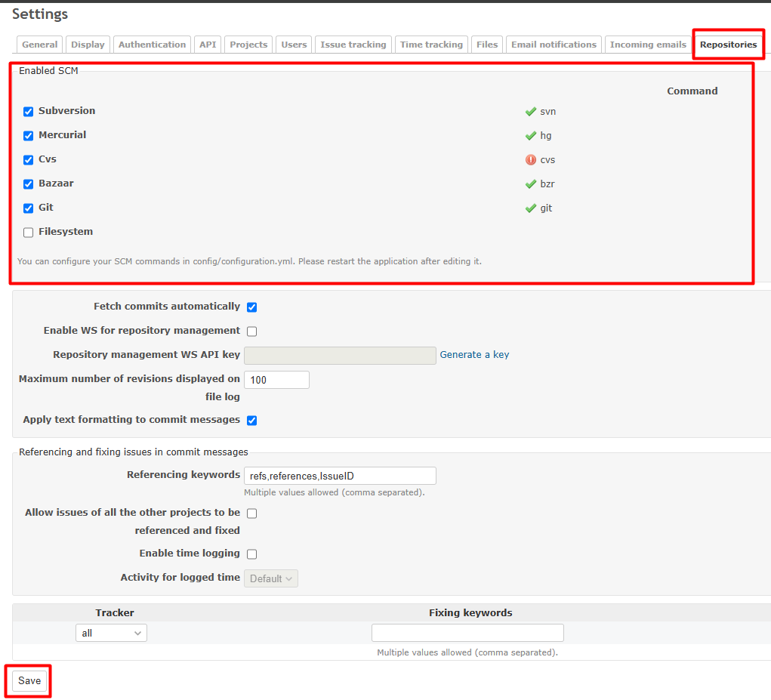Click the Save button
This screenshot has width=771, height=700.
(27, 680)
